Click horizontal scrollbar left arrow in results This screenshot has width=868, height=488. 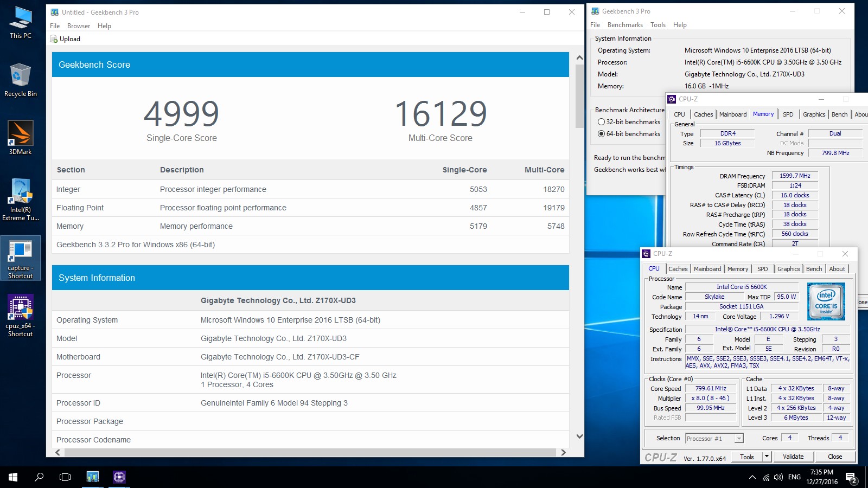pyautogui.click(x=58, y=452)
